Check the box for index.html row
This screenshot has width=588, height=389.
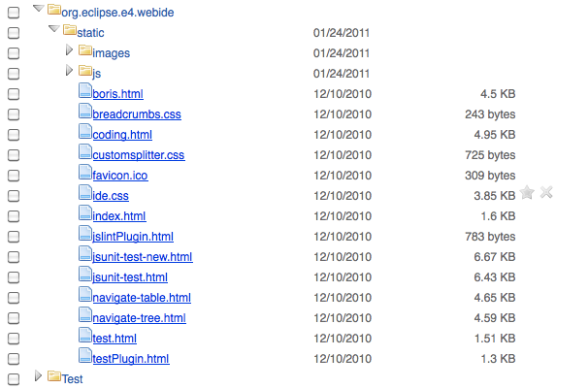14,215
